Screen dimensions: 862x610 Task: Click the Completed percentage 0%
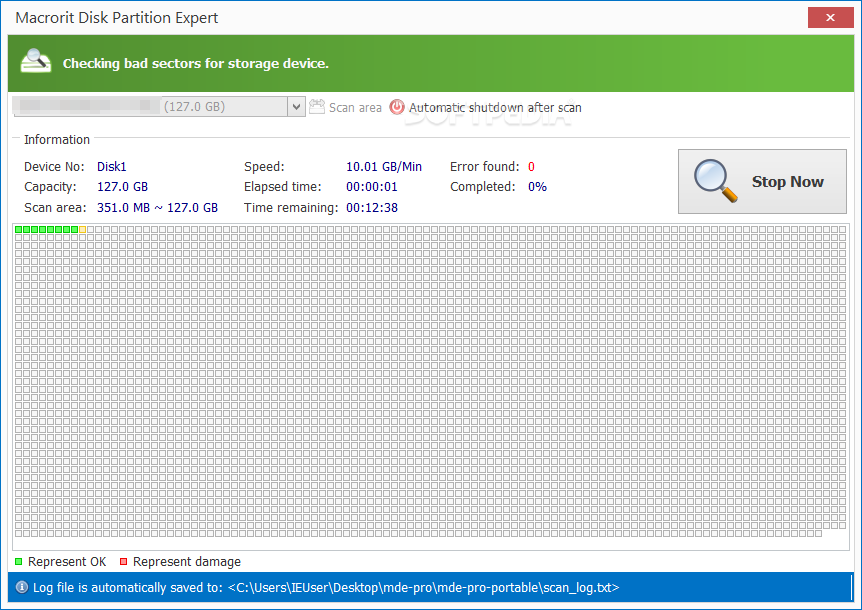click(537, 187)
